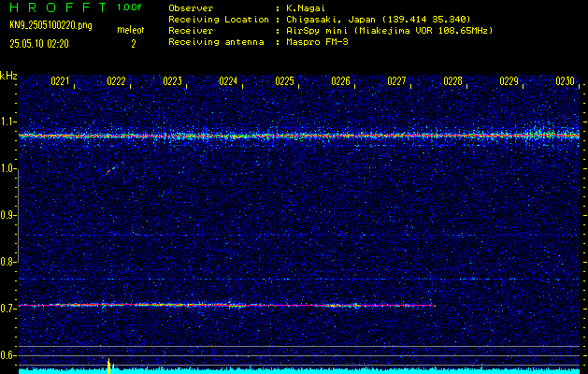The height and width of the screenshot is (374, 588).
Task: Click the Maspro FM-3 antenna text
Action: pos(317,42)
